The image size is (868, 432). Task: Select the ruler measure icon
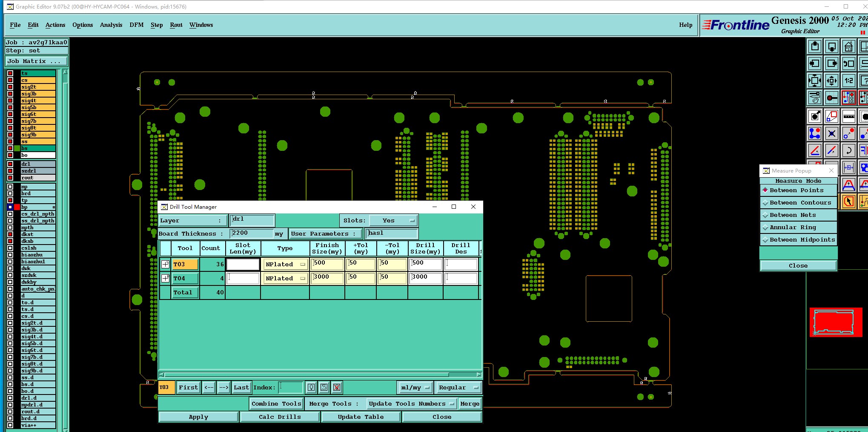pyautogui.click(x=849, y=116)
